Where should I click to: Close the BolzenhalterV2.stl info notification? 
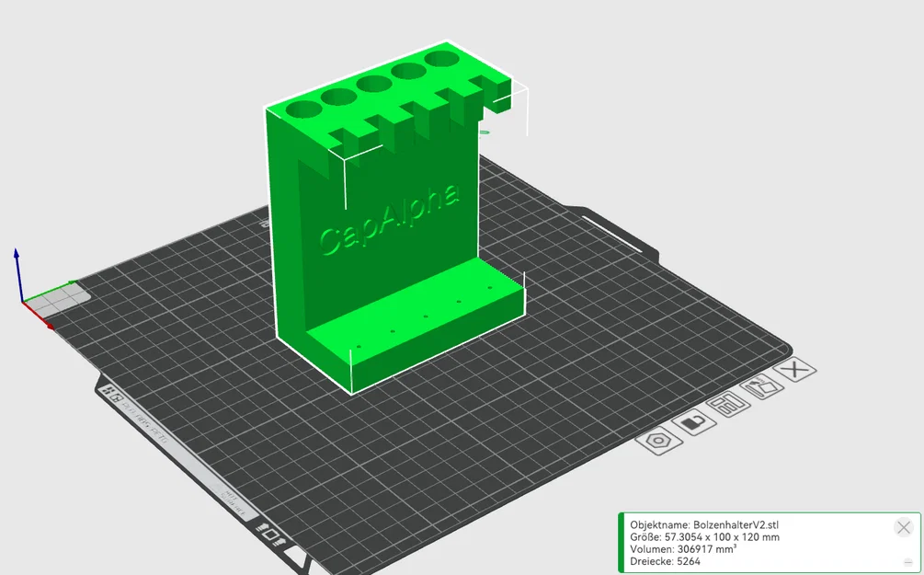[904, 526]
